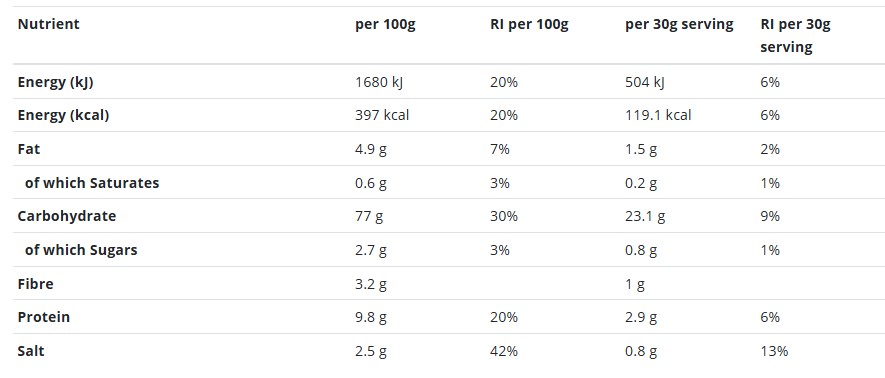Click the 77 g carbohydrate value

(369, 217)
